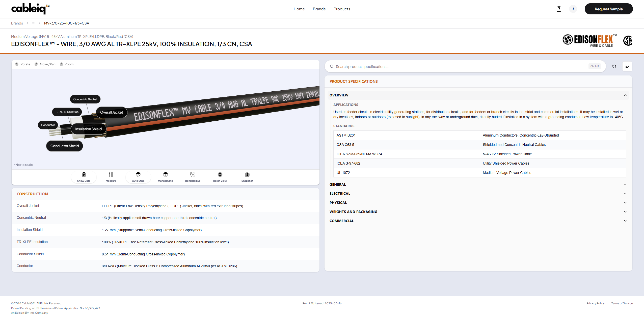Click the reset specifications refresh icon
Screen dimensions: 644x318
coord(614,66)
